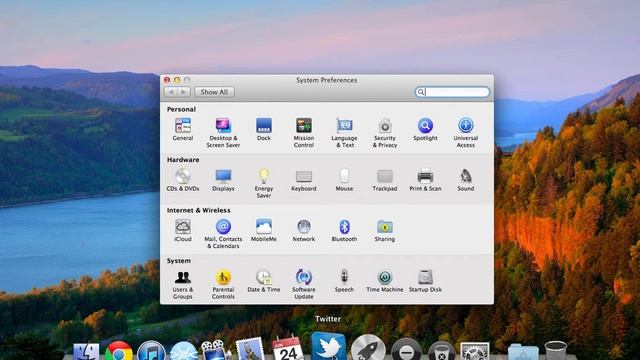The width and height of the screenshot is (640, 360).
Task: Open System Preferences gear icon in Dock
Action: (x=475, y=351)
